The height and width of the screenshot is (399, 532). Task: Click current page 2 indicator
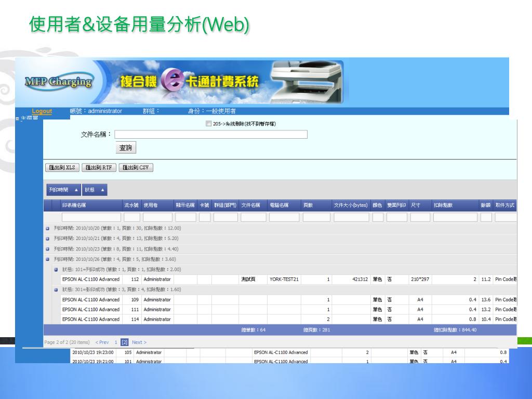pyautogui.click(x=125, y=343)
